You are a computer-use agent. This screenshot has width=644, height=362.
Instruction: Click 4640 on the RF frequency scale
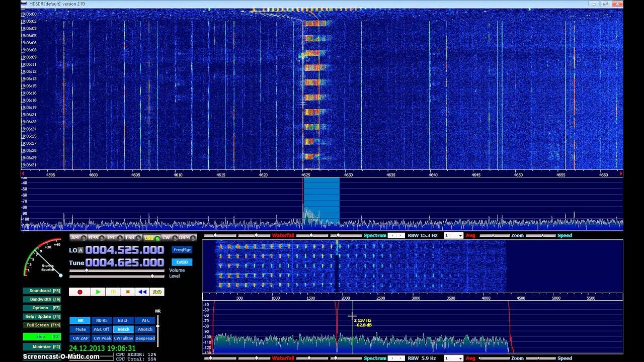click(x=434, y=175)
